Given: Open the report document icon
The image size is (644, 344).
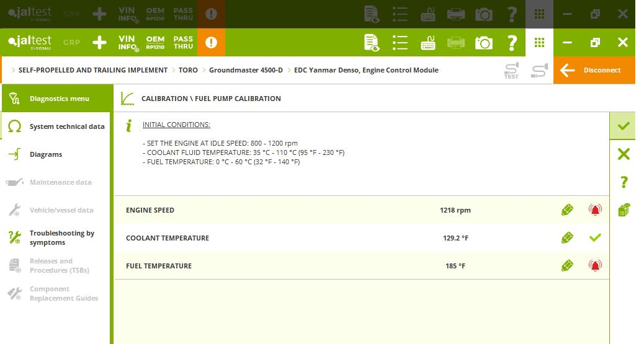Looking at the screenshot, I should [372, 42].
